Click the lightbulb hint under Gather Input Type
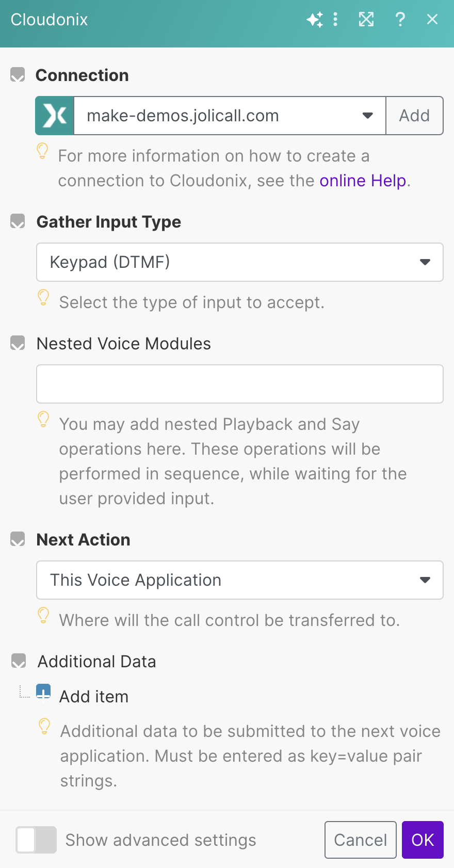Screen dimensions: 454x868 [x=44, y=297]
